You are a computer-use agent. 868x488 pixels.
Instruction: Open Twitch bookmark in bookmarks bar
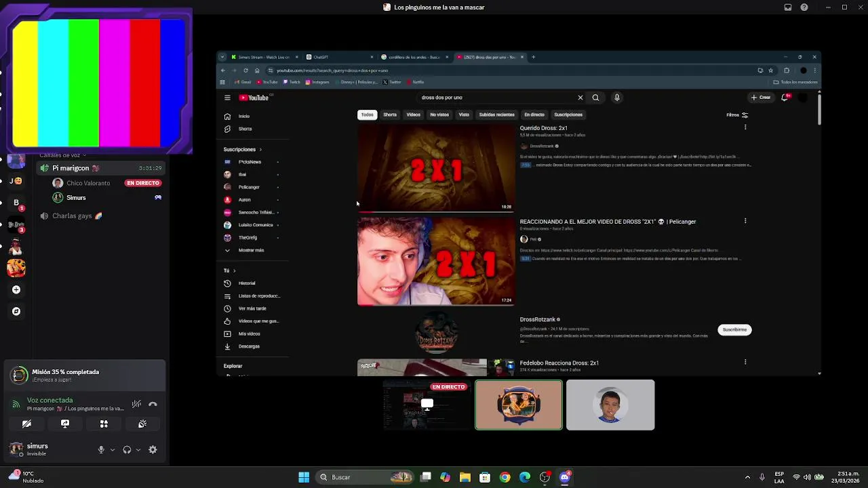(x=292, y=82)
